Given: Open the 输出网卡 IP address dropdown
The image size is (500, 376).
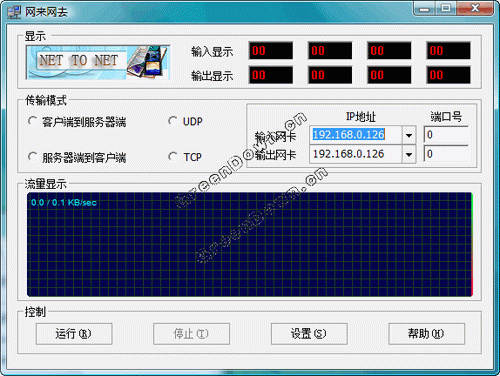Looking at the screenshot, I should click(x=409, y=154).
